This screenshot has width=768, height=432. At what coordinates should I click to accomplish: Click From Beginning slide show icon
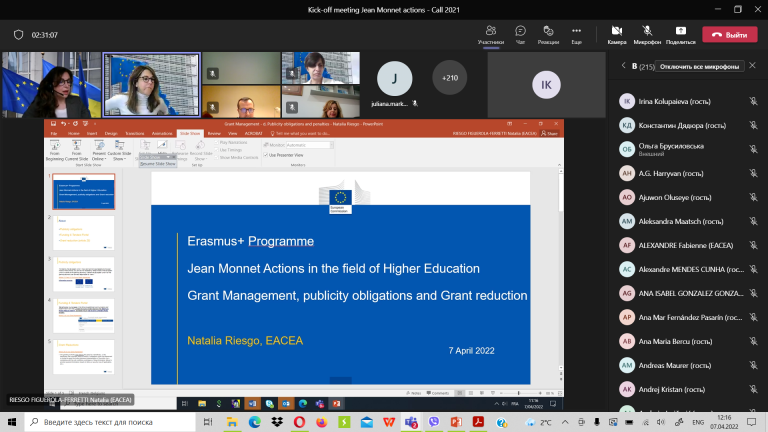pos(55,150)
